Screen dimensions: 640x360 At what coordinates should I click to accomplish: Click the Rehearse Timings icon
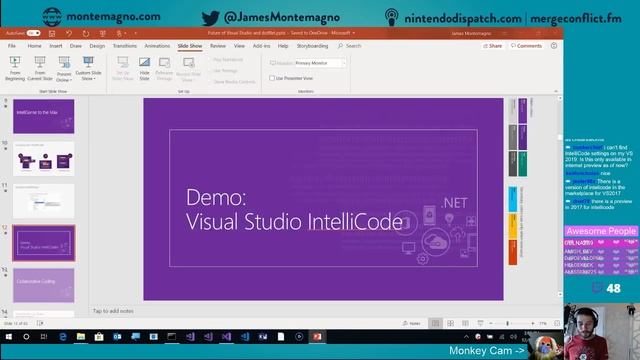[x=164, y=62]
